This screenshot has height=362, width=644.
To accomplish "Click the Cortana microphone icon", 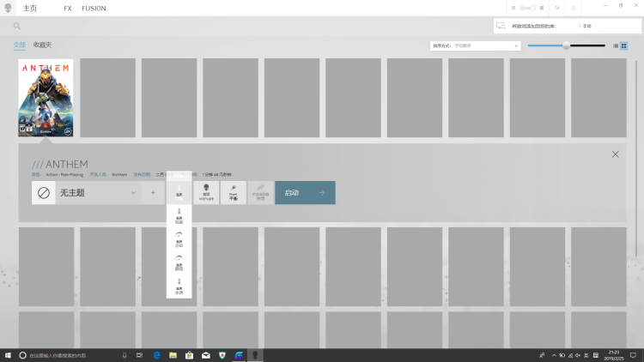I will pyautogui.click(x=125, y=355).
